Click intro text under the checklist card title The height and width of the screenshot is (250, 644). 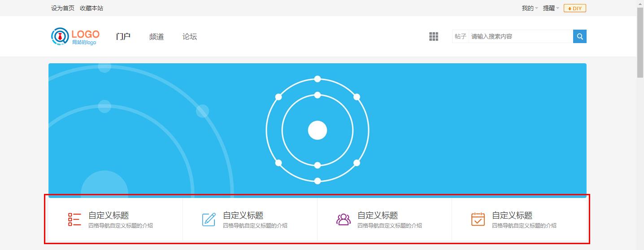[121, 226]
